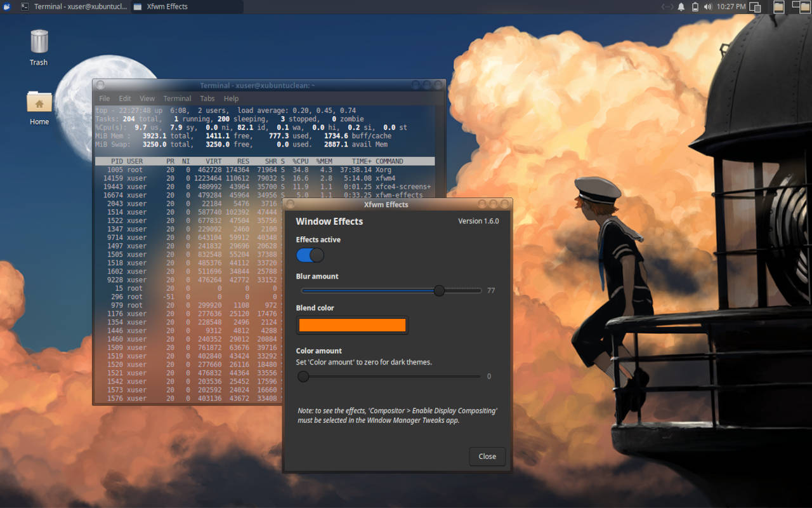Click the %CPU column header in top

point(300,161)
